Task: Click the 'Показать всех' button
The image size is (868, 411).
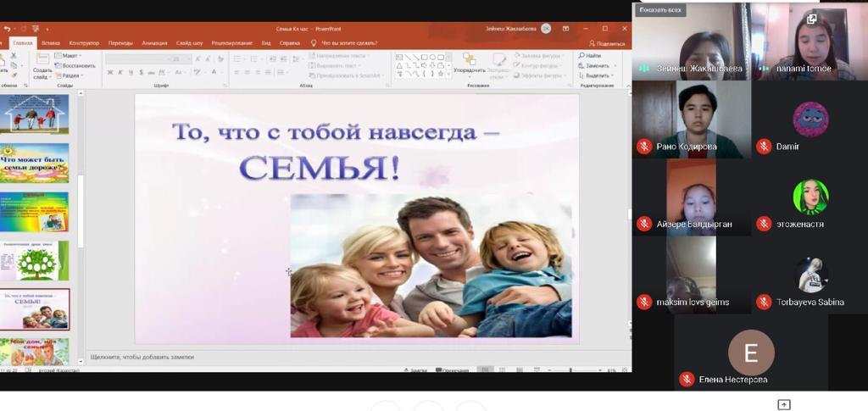Action: (x=660, y=10)
